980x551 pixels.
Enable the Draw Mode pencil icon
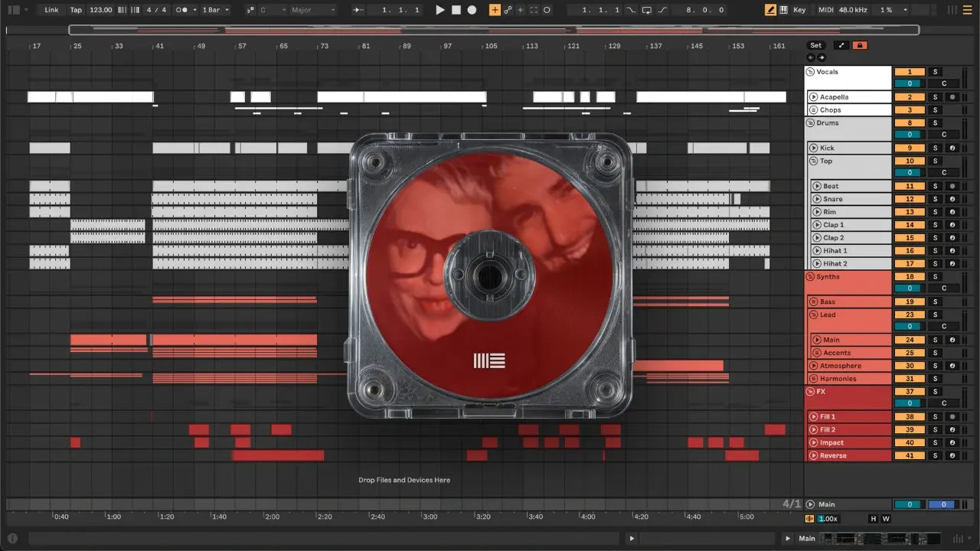[771, 10]
